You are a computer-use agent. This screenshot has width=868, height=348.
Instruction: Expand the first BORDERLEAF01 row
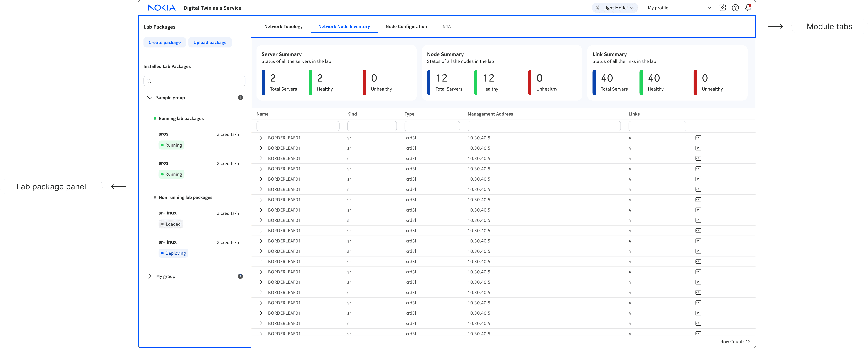point(261,138)
